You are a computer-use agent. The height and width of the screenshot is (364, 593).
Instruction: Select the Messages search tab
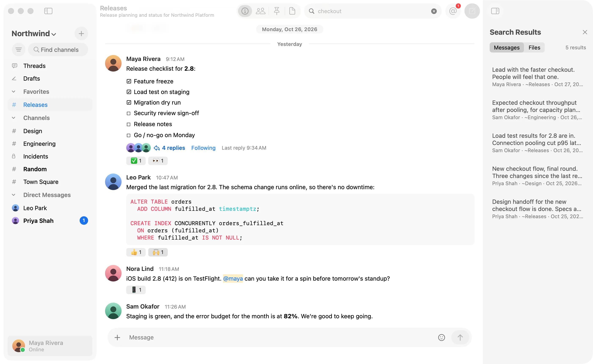pos(507,48)
